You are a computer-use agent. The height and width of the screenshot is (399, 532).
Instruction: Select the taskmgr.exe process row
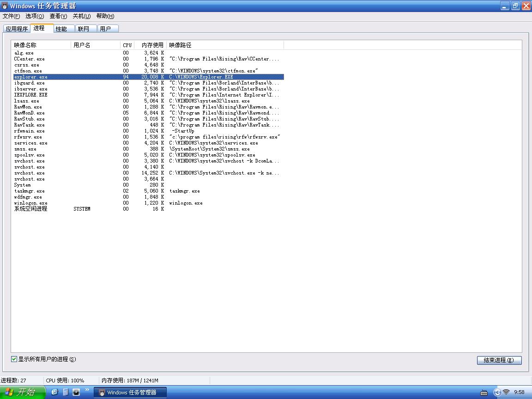(x=149, y=191)
